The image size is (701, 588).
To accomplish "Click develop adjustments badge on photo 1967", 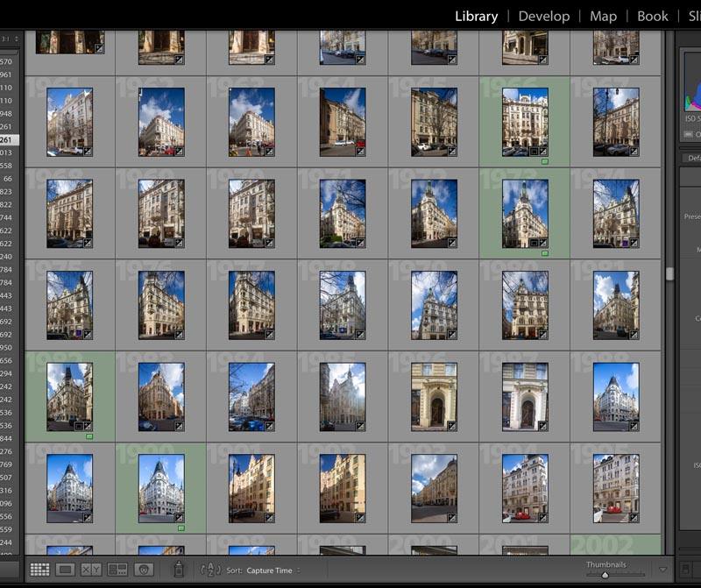I will pyautogui.click(x=634, y=152).
